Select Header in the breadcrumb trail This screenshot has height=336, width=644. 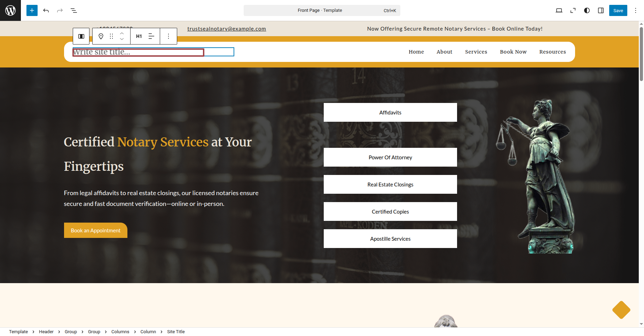(x=46, y=332)
